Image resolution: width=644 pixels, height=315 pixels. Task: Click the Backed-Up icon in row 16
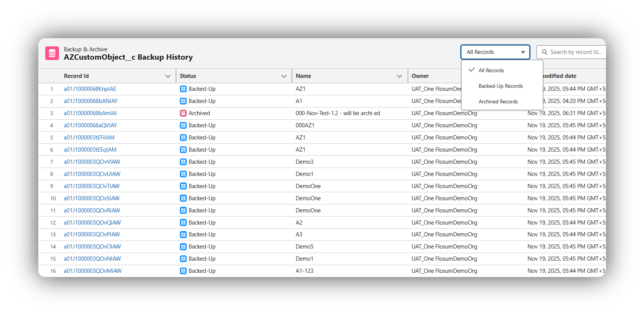click(x=183, y=271)
